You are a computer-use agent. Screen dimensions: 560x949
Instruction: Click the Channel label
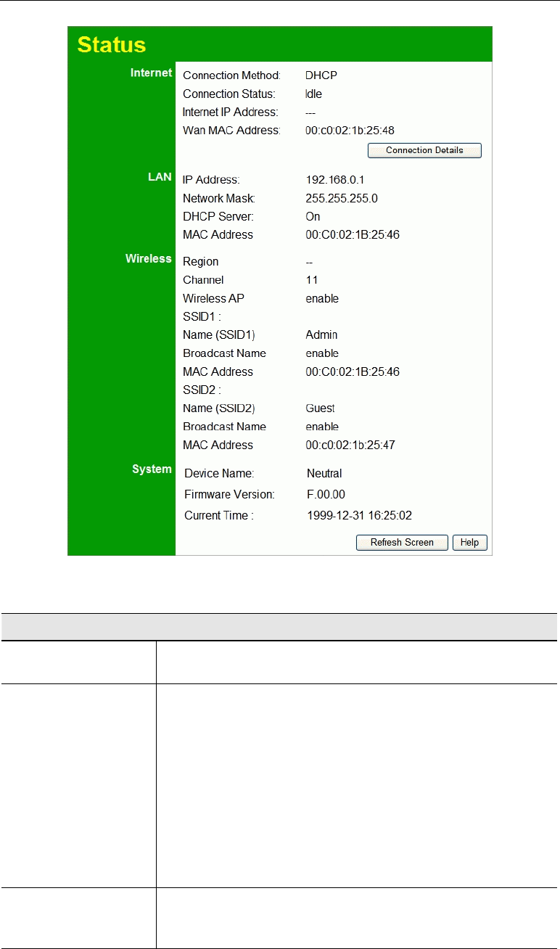click(x=203, y=279)
